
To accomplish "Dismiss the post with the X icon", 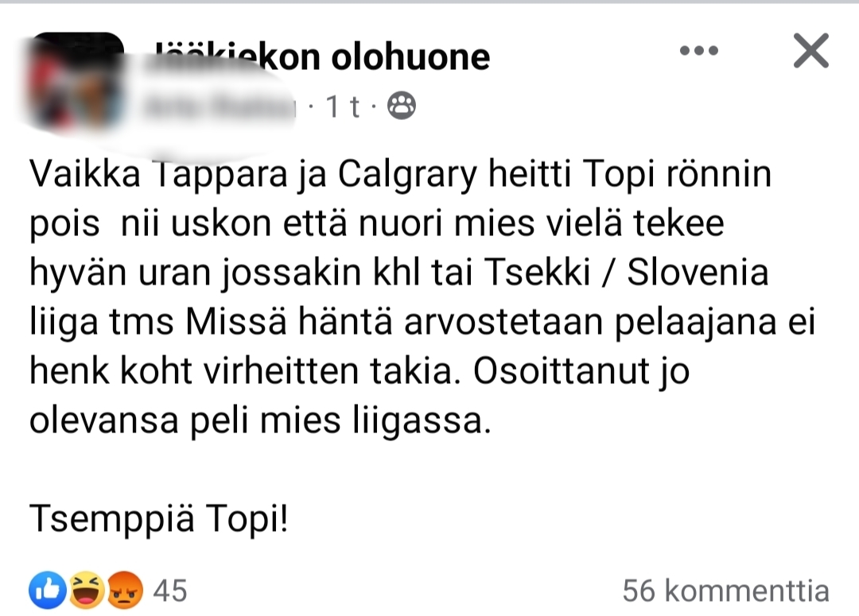I will click(811, 52).
